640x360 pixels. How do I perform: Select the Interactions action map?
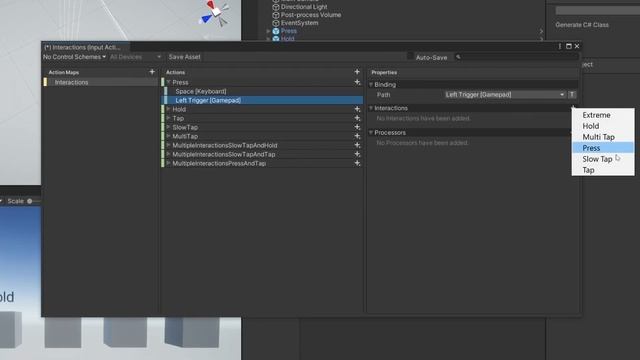(x=100, y=82)
